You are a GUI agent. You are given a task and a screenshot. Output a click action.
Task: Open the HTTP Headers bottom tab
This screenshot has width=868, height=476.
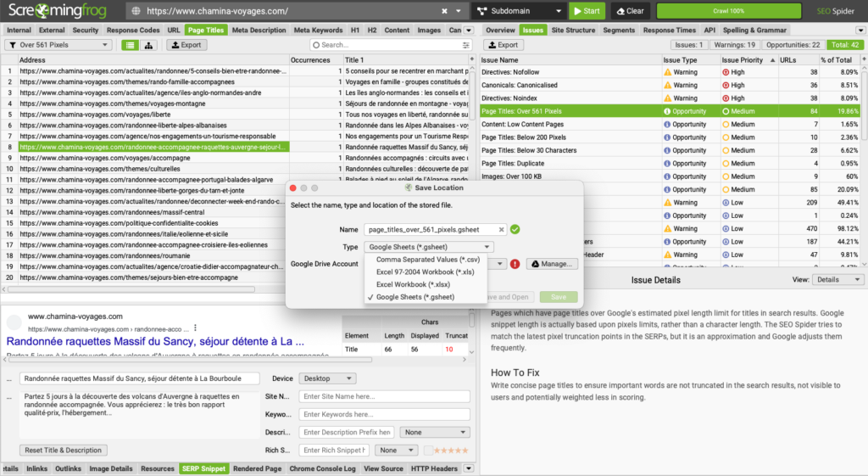433,469
